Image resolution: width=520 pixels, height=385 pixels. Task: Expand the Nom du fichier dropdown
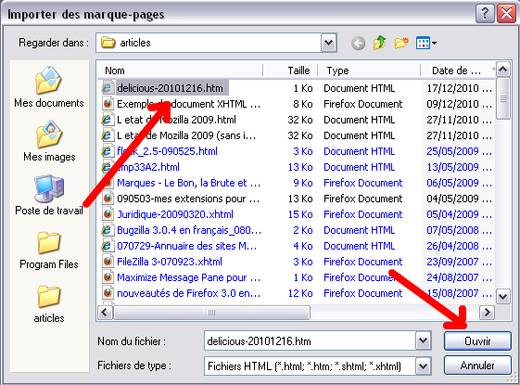(x=423, y=341)
